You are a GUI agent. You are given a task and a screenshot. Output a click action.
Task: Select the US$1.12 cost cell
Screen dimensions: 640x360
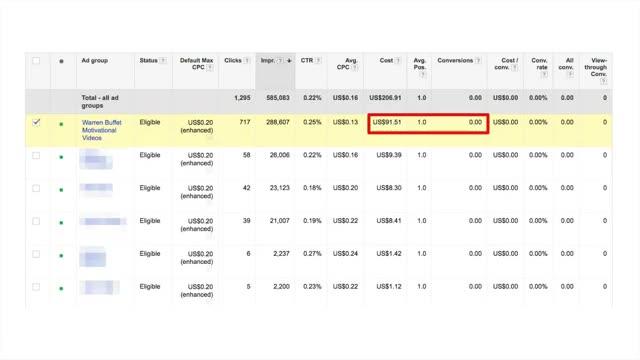coord(389,287)
